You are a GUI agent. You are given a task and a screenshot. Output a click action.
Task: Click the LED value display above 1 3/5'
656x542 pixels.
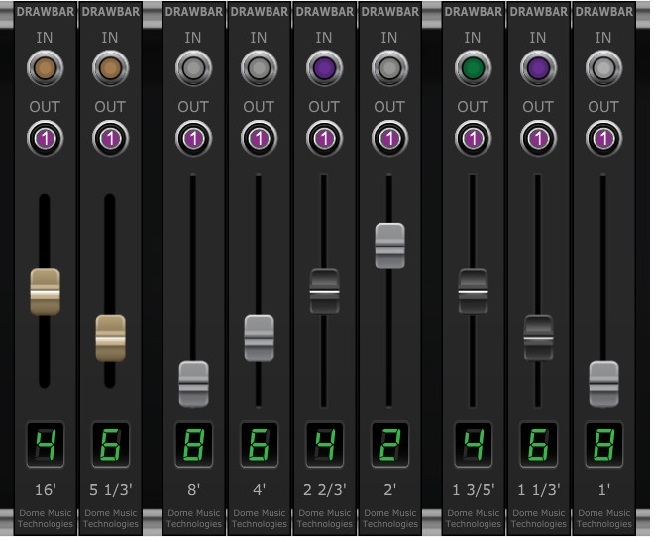coord(473,445)
